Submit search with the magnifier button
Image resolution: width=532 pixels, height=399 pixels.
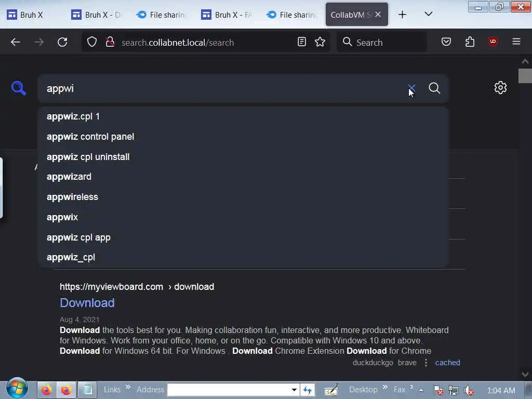point(434,88)
